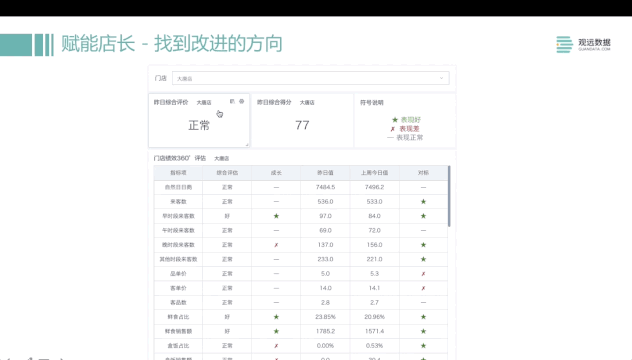
Task: Click the resize handle of 昨日综合评价 card
Action: 247,145
